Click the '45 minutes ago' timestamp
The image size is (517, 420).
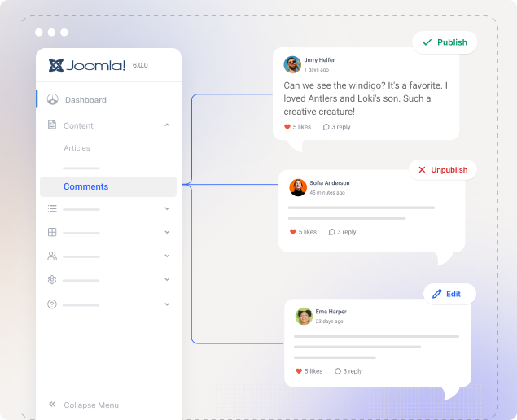pyautogui.click(x=327, y=193)
